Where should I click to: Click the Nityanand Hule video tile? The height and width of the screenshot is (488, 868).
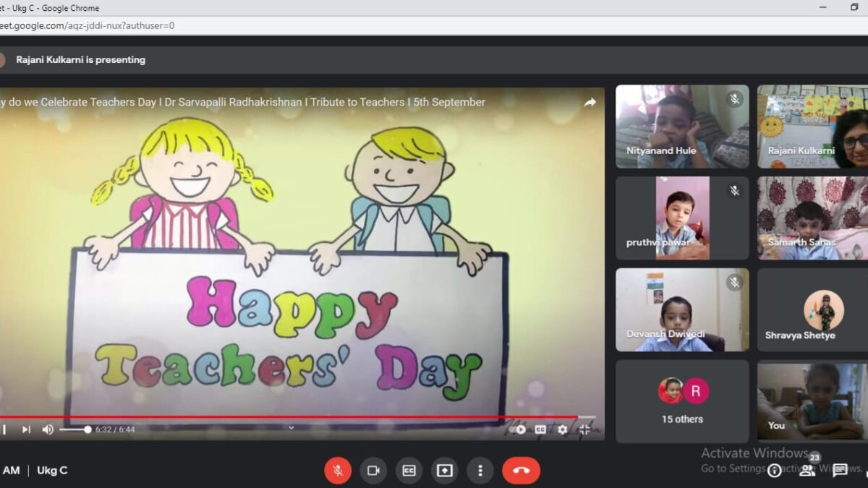682,127
